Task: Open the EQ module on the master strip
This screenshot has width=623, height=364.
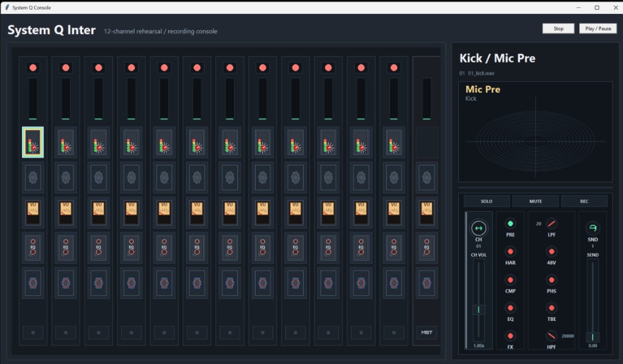Action: click(426, 248)
